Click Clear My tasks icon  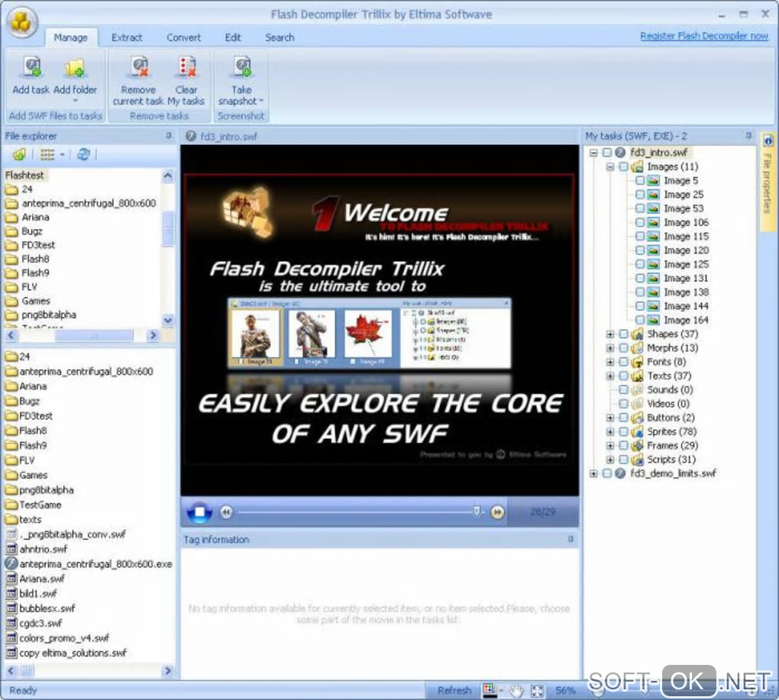(187, 67)
